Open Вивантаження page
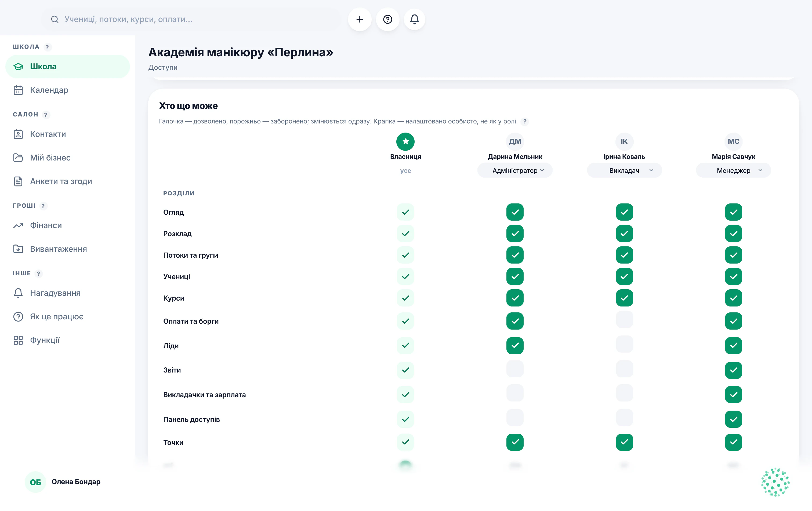The width and height of the screenshot is (812, 511). click(67, 249)
